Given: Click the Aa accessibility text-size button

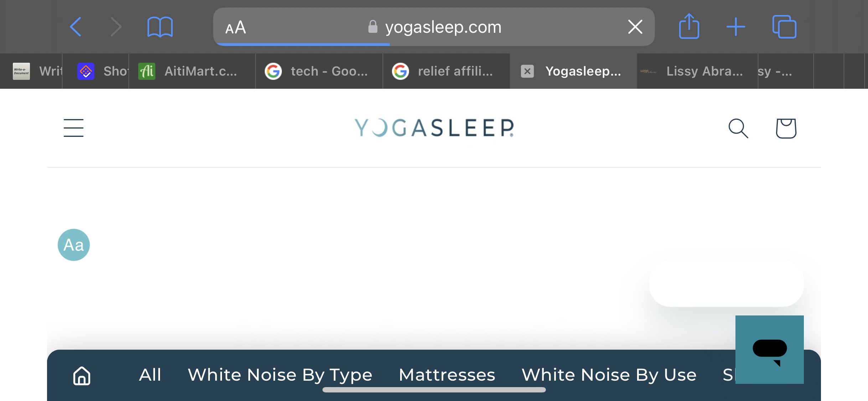Looking at the screenshot, I should point(74,245).
